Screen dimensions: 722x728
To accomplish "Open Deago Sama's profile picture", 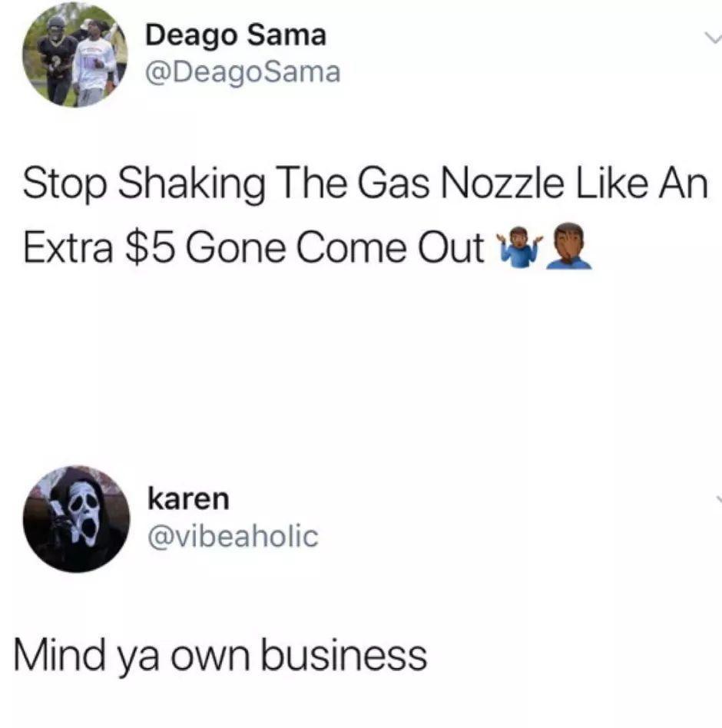I will tap(75, 55).
